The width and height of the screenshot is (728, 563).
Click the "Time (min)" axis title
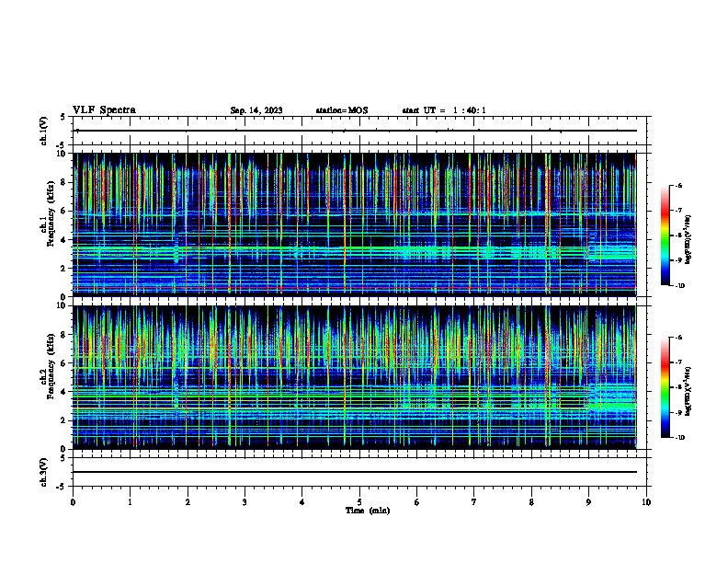(368, 511)
